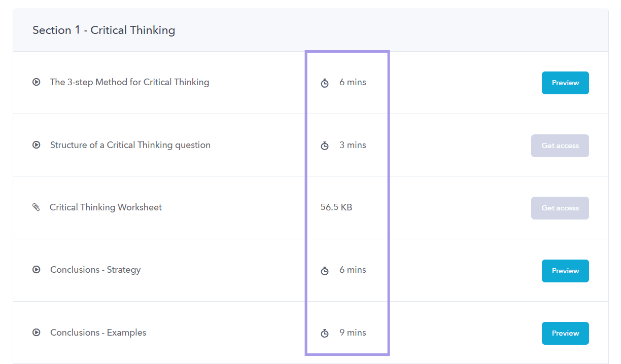Image resolution: width=621 pixels, height=364 pixels.
Task: Click Get access beside Critical Thinking Worksheet
Action: (560, 208)
